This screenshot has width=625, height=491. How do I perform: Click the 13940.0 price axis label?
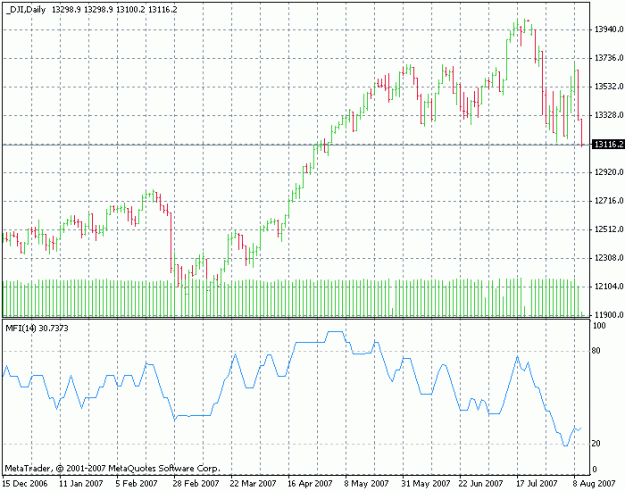coord(609,29)
